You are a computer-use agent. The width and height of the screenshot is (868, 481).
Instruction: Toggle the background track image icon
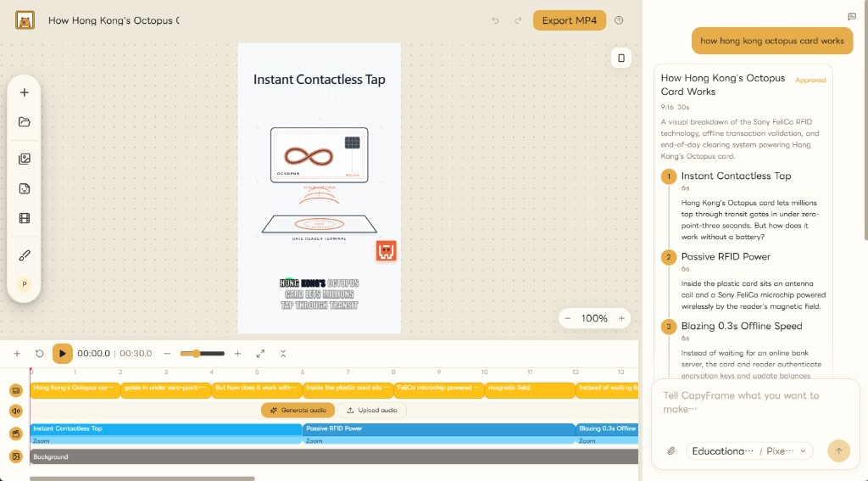tap(16, 456)
